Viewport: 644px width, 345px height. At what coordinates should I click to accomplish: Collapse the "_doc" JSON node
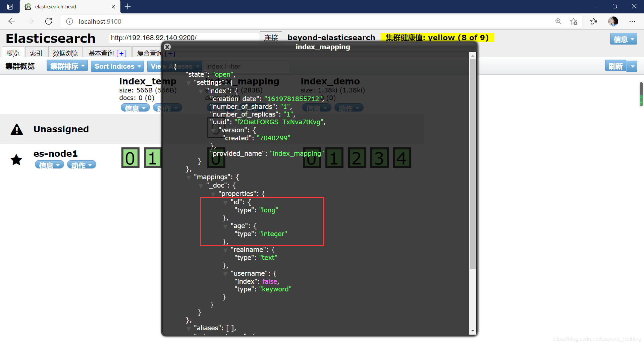point(201,186)
